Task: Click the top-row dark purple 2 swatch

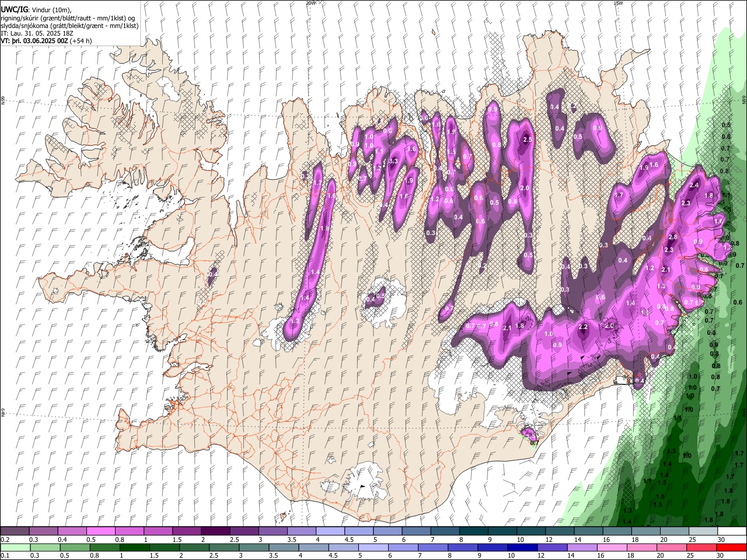Action: (215, 531)
